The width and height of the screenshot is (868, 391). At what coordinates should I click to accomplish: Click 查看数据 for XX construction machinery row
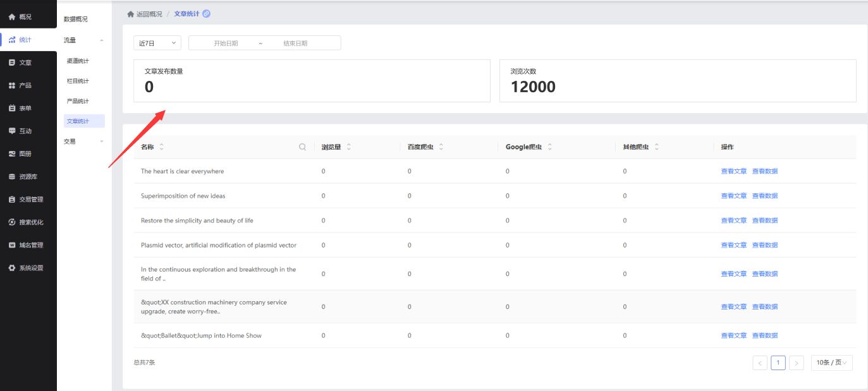765,307
